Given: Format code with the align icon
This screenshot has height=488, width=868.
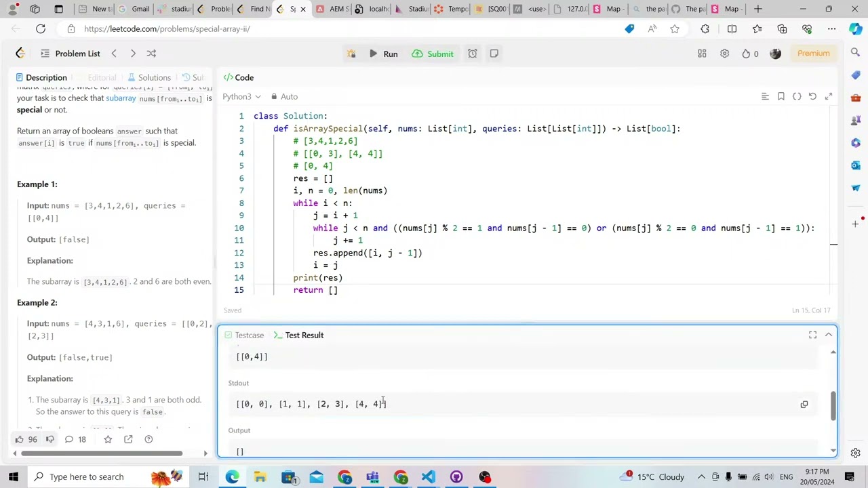Looking at the screenshot, I should (765, 97).
